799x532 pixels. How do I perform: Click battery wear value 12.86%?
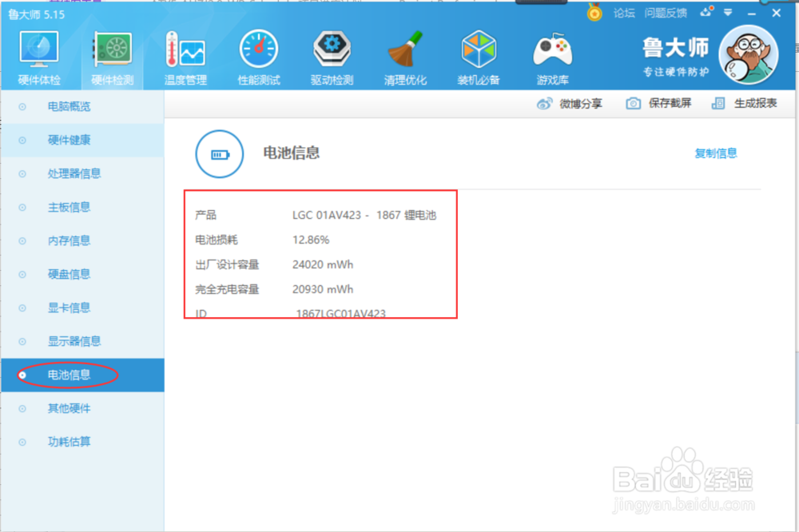coord(311,240)
